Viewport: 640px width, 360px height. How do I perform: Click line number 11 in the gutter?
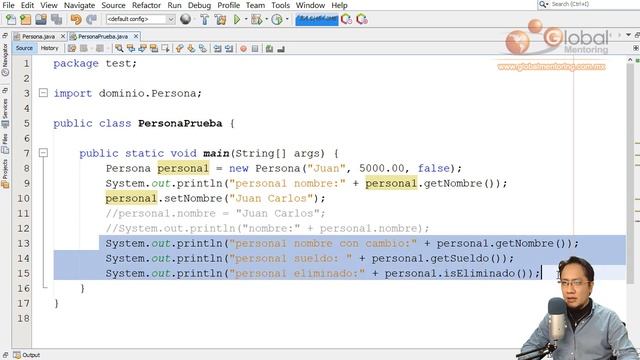point(23,213)
